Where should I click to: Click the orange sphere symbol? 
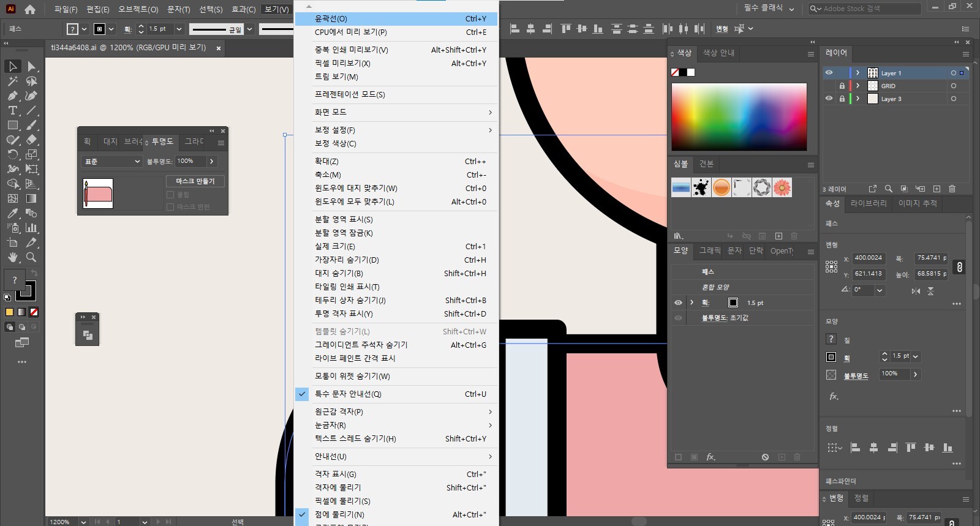[x=721, y=187]
